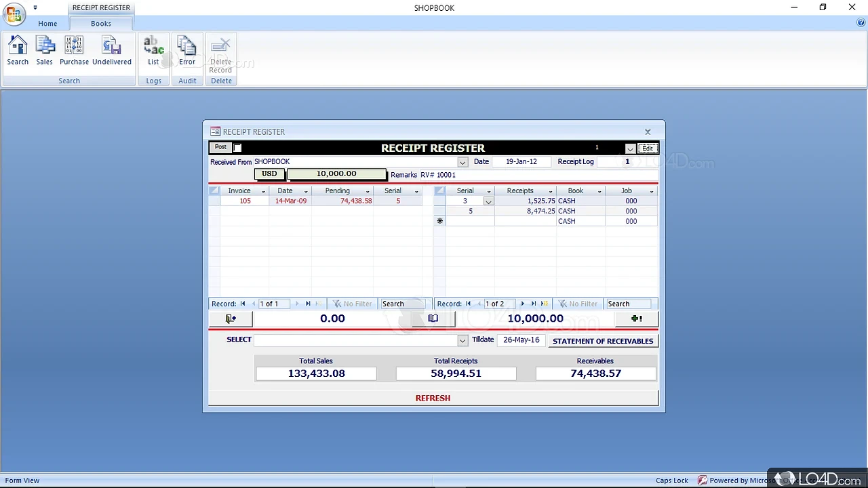The image size is (868, 488).
Task: Click Search box under receipts grid
Action: click(628, 304)
